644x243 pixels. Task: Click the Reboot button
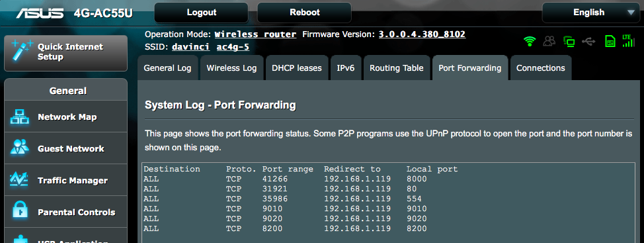(x=304, y=13)
